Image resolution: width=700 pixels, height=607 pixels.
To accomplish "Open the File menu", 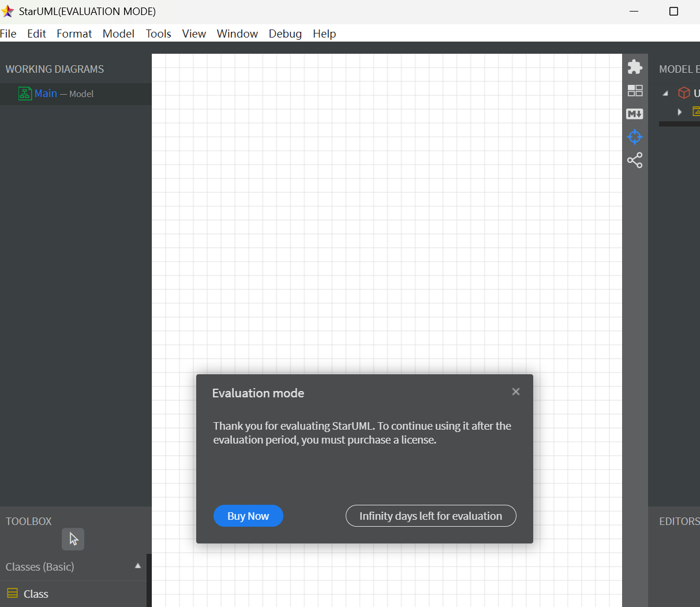I will pos(8,33).
